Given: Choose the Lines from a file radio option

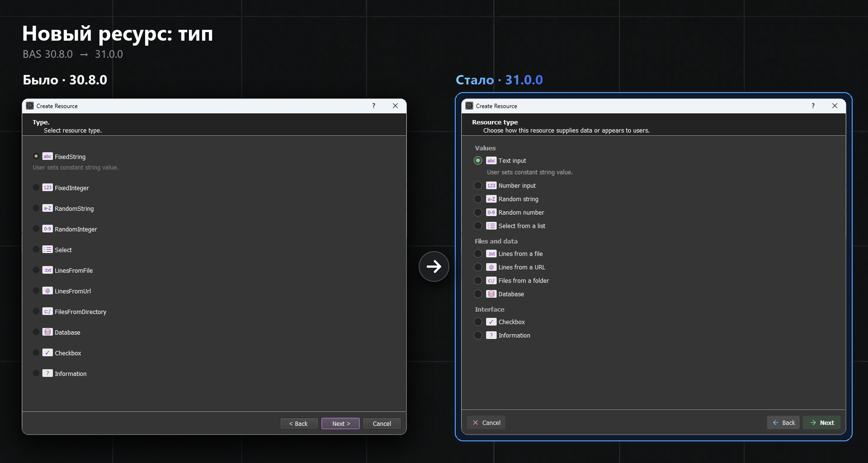Looking at the screenshot, I should pos(478,253).
